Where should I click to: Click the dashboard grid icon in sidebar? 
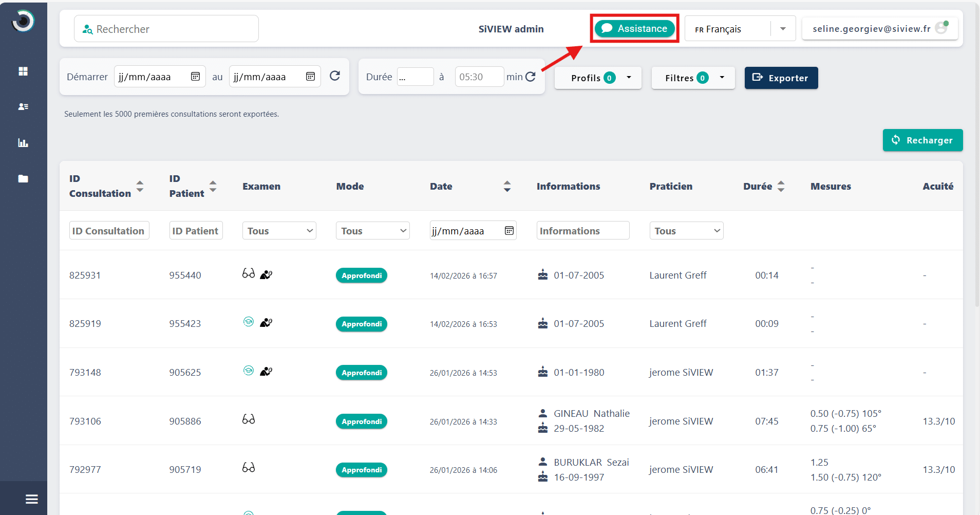tap(23, 71)
